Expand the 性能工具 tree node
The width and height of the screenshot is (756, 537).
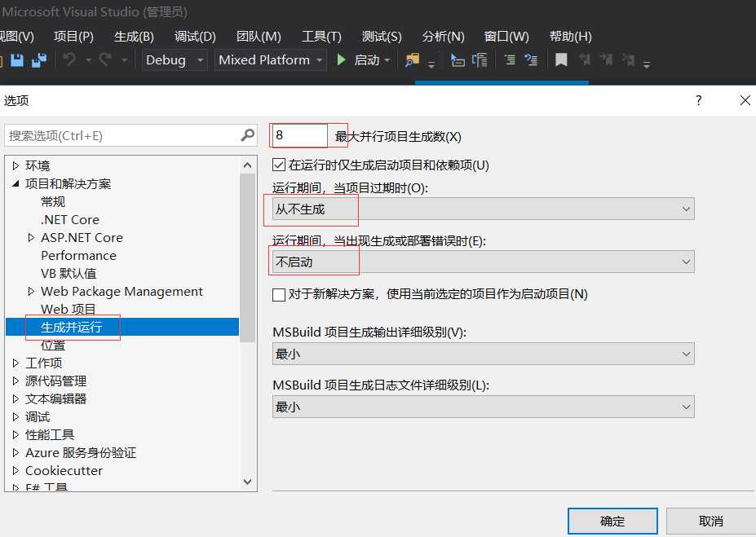click(x=15, y=435)
